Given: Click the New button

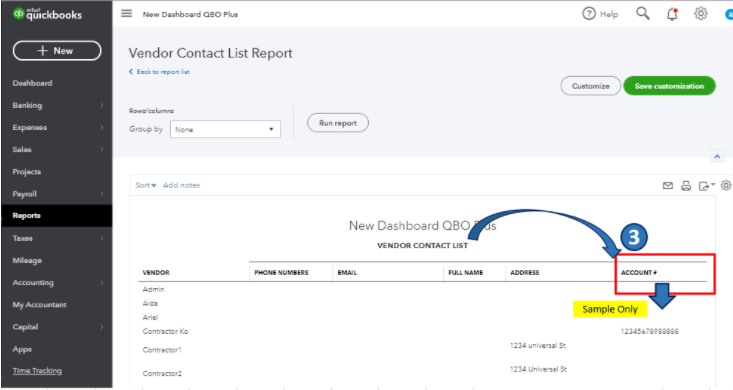Looking at the screenshot, I should point(57,51).
